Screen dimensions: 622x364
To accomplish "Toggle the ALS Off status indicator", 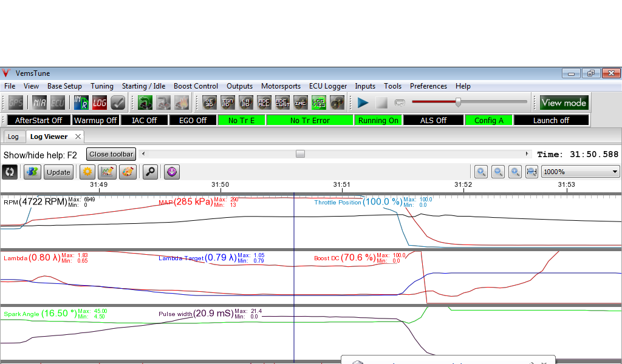I will pos(433,120).
